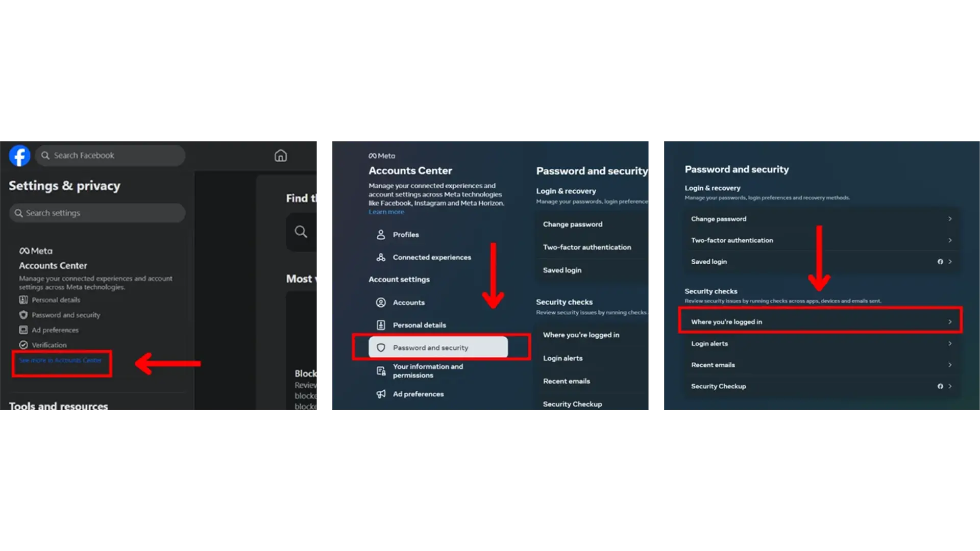
Task: Expand the Security Checkup row's chevron
Action: pos(950,386)
